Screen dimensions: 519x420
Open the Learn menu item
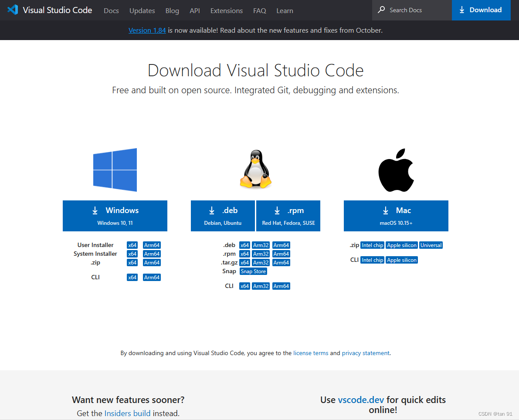click(285, 10)
